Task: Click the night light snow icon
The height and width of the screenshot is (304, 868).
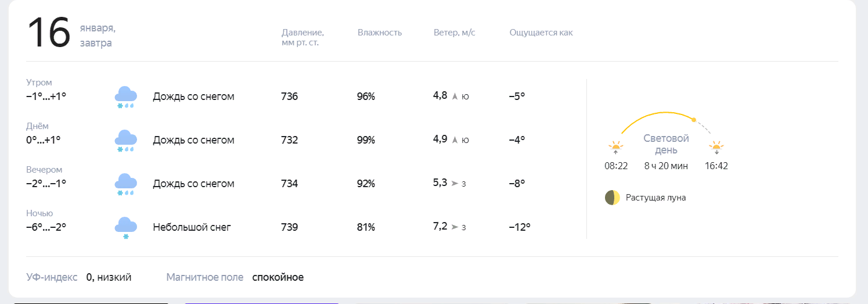Action: [125, 227]
